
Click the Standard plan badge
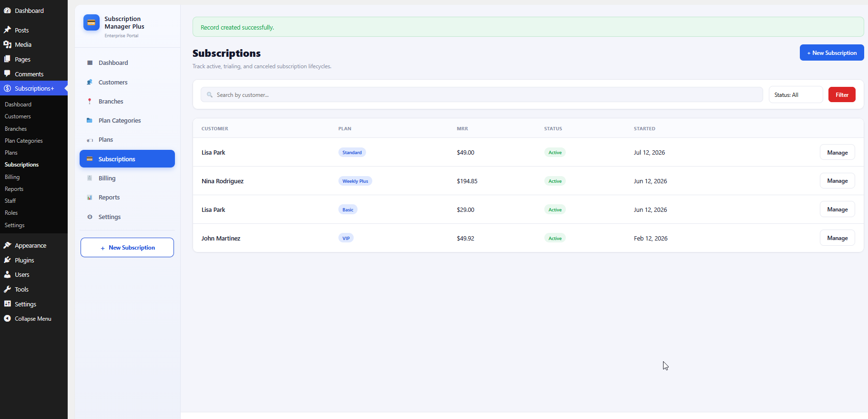[352, 152]
